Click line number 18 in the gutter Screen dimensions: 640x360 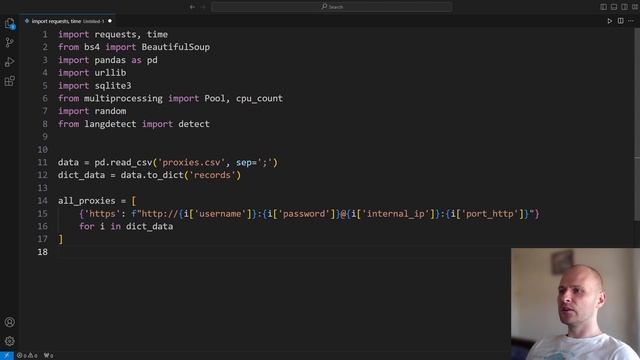click(x=42, y=252)
